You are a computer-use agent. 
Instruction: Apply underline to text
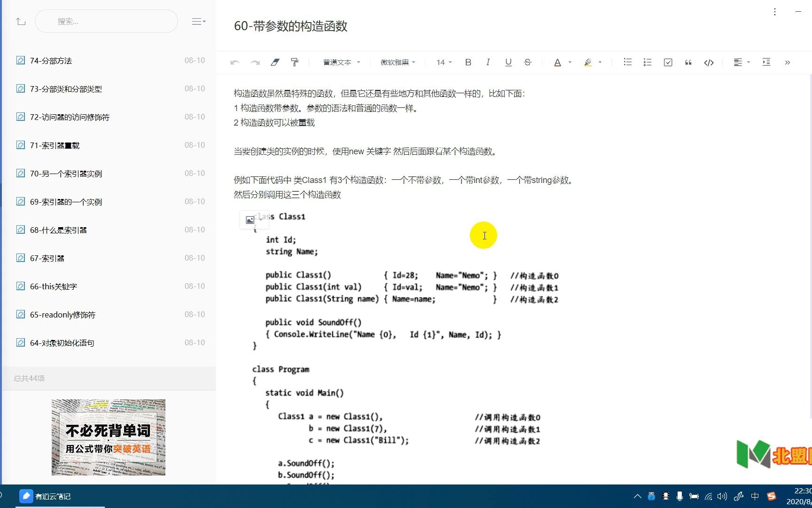[508, 62]
